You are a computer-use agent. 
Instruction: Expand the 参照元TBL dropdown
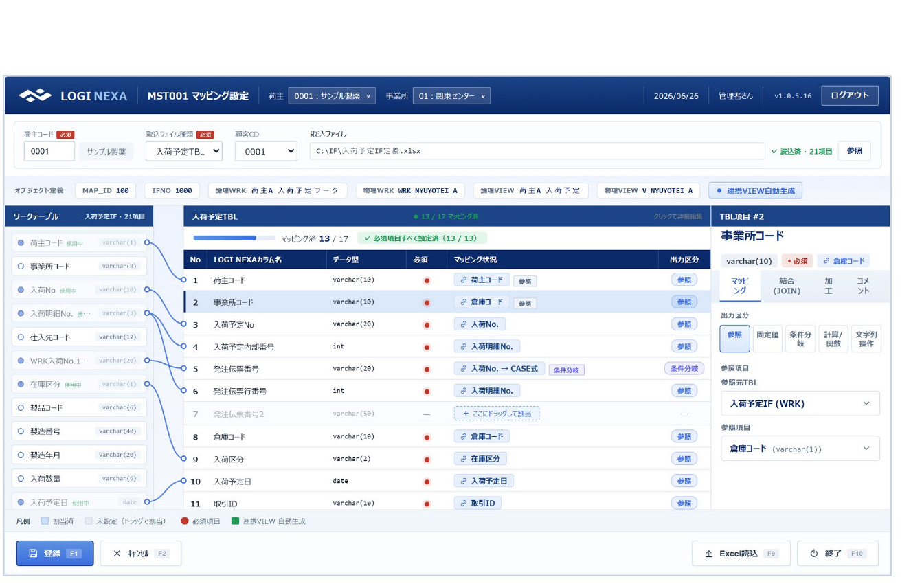[800, 403]
